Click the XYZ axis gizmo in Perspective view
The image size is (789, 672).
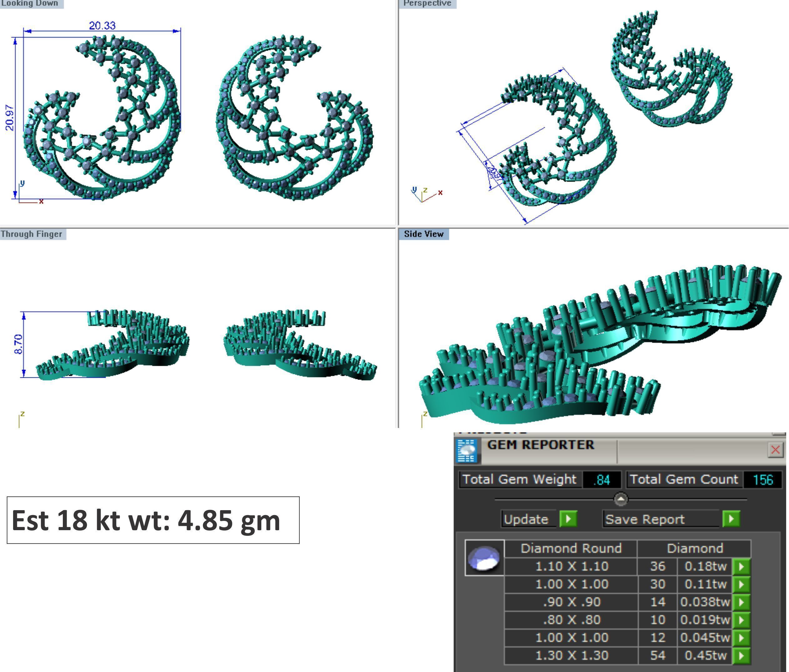(x=426, y=194)
